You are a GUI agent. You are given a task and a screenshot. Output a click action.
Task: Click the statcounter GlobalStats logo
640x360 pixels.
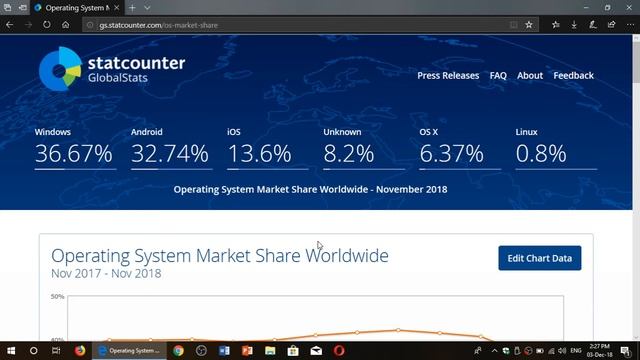112,69
